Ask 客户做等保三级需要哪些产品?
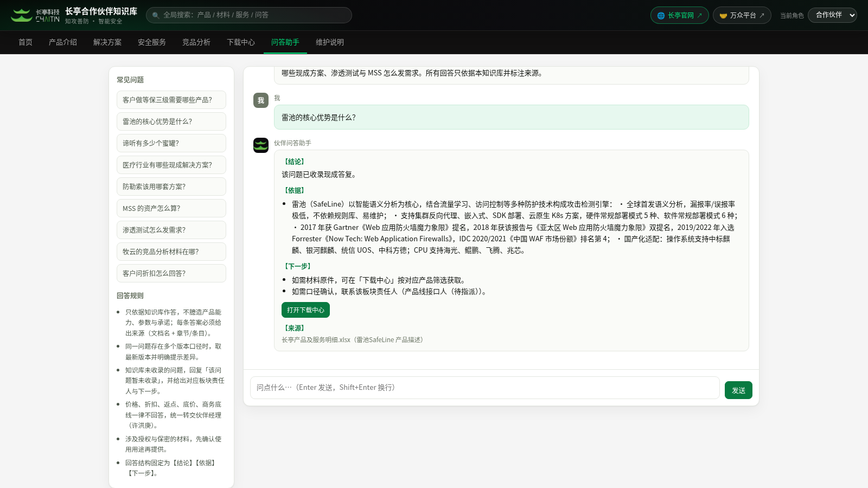 [171, 100]
